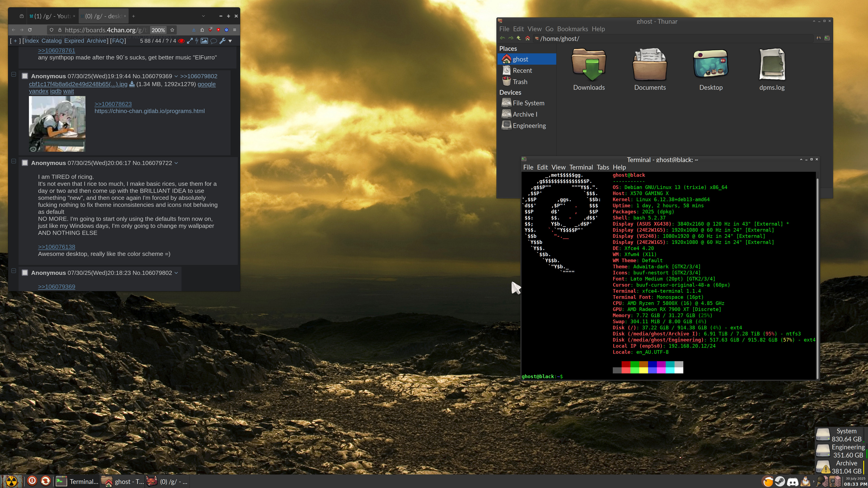Tick checkbox for post No.106079802

[x=25, y=273]
